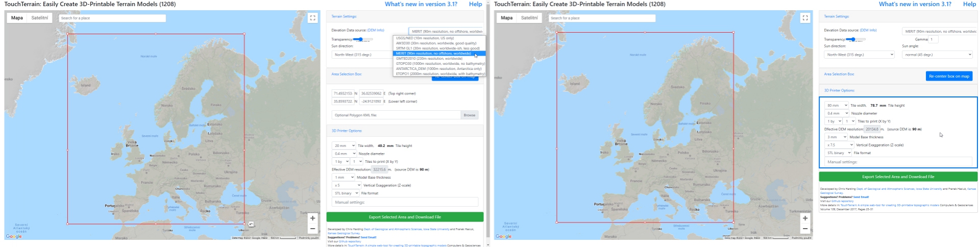This screenshot has width=980, height=247.
Task: Click Browse for the Polygon KML file
Action: [470, 115]
